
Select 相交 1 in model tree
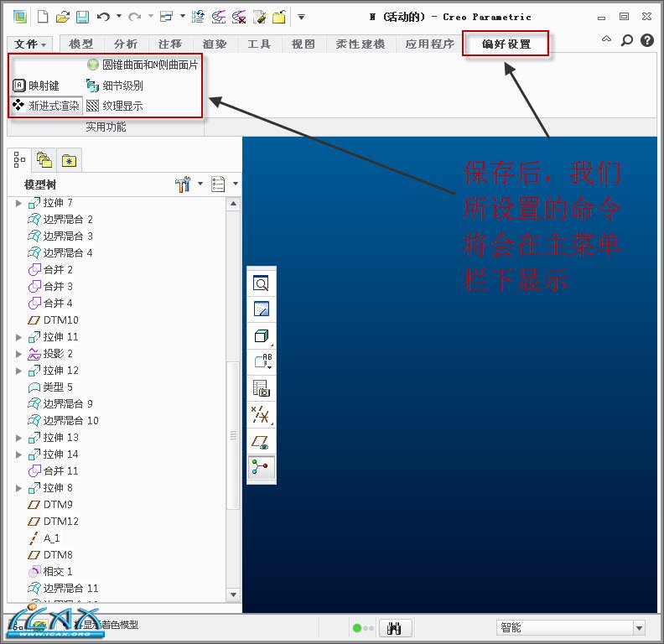(50, 572)
